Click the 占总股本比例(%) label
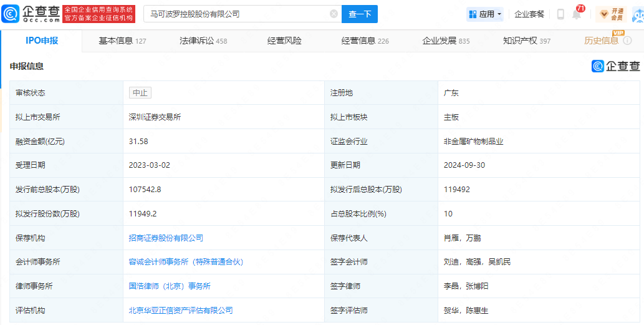The height and width of the screenshot is (325, 644). click(x=358, y=214)
